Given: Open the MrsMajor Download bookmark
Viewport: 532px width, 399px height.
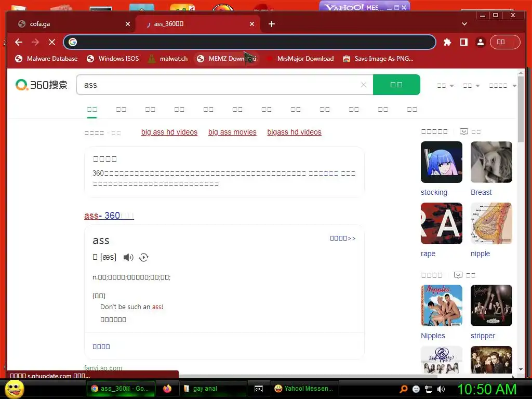Looking at the screenshot, I should [300, 59].
